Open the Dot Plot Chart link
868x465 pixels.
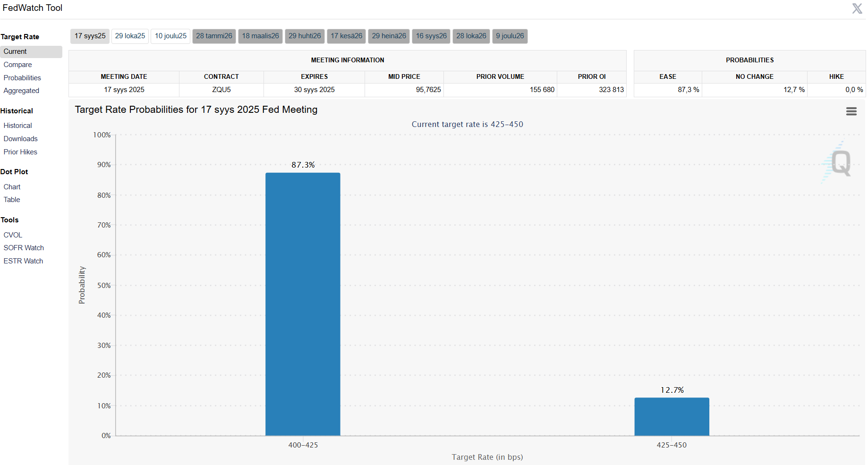12,187
